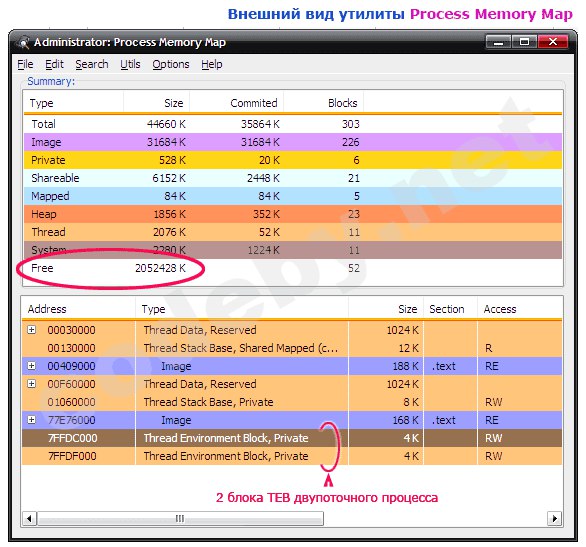Select the Total summary row
The width and height of the screenshot is (586, 547).
point(293,124)
